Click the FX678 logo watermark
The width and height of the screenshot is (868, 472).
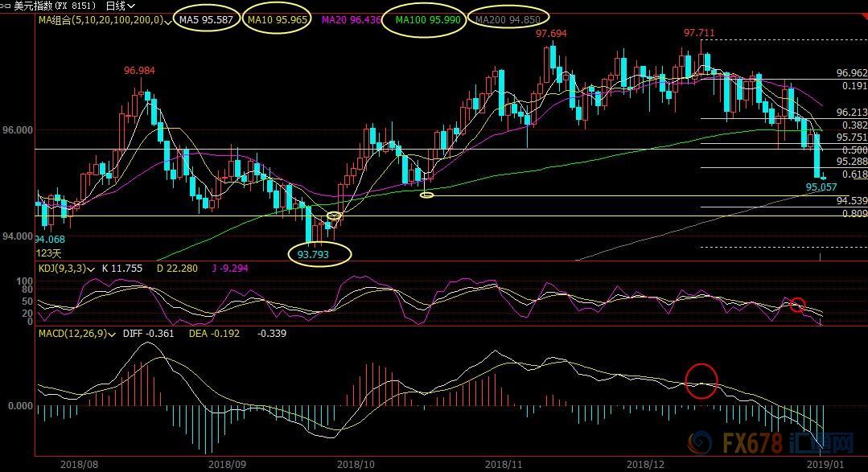click(x=772, y=442)
